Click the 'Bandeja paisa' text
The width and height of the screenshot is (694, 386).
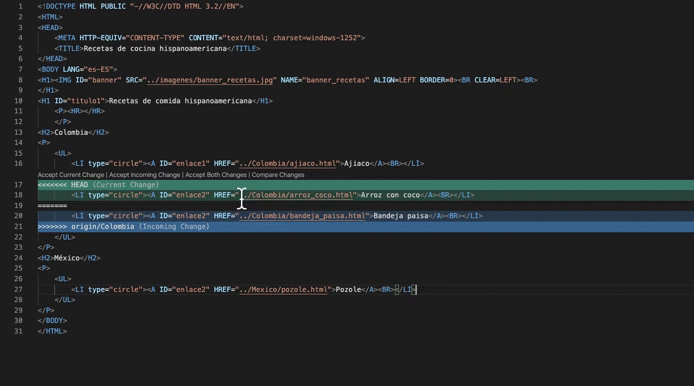pyautogui.click(x=401, y=216)
